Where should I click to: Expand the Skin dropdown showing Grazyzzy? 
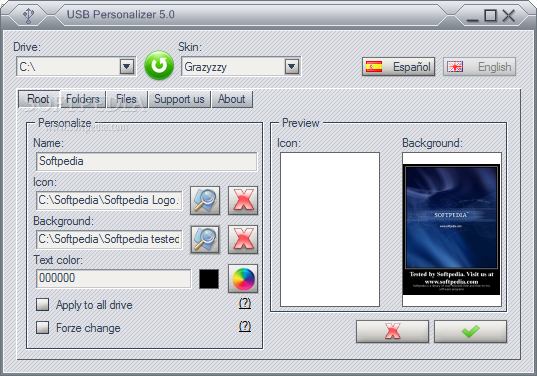292,66
